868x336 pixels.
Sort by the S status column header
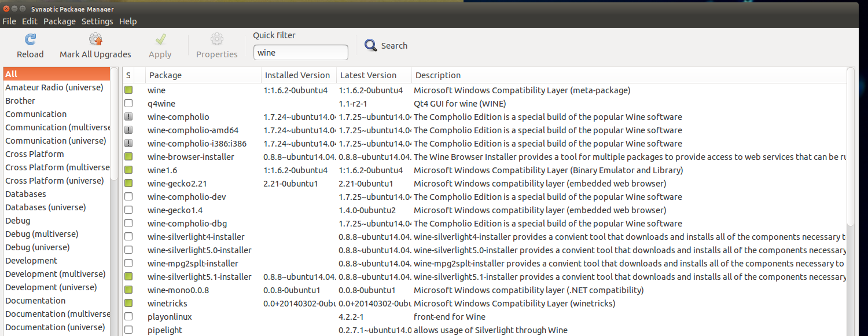click(128, 75)
